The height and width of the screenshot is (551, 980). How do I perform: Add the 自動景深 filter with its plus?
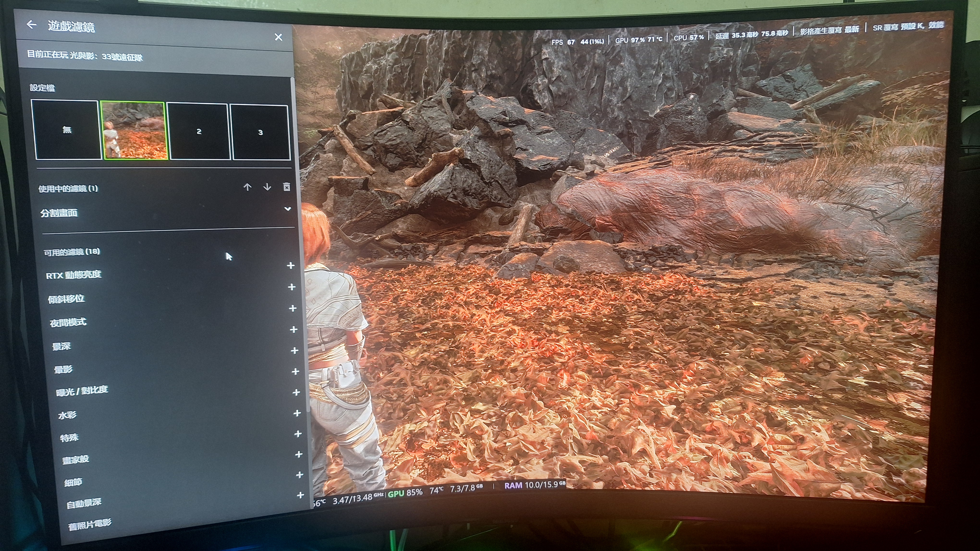300,475
